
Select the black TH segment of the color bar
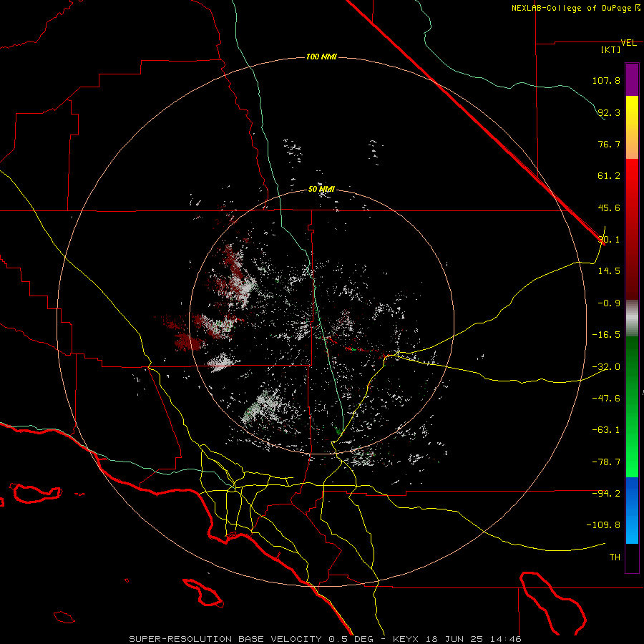click(x=632, y=557)
